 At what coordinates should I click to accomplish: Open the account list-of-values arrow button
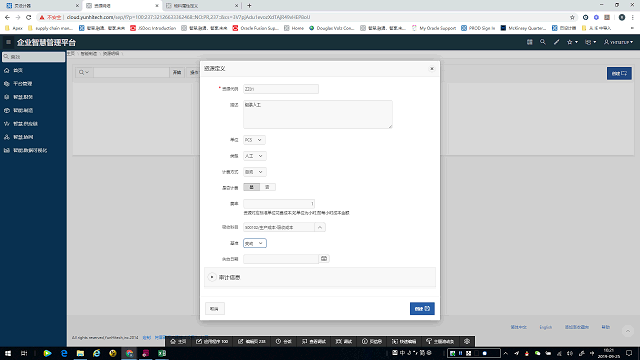click(x=320, y=227)
